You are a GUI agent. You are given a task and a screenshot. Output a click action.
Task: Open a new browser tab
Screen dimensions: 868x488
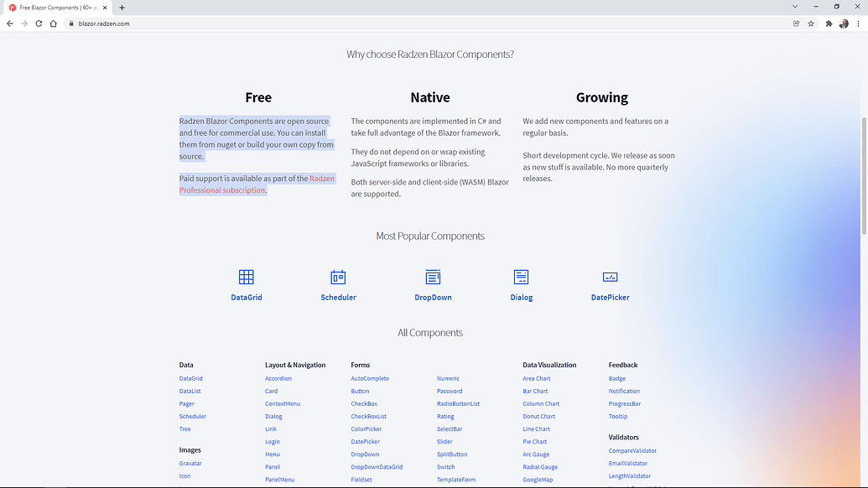click(x=122, y=8)
